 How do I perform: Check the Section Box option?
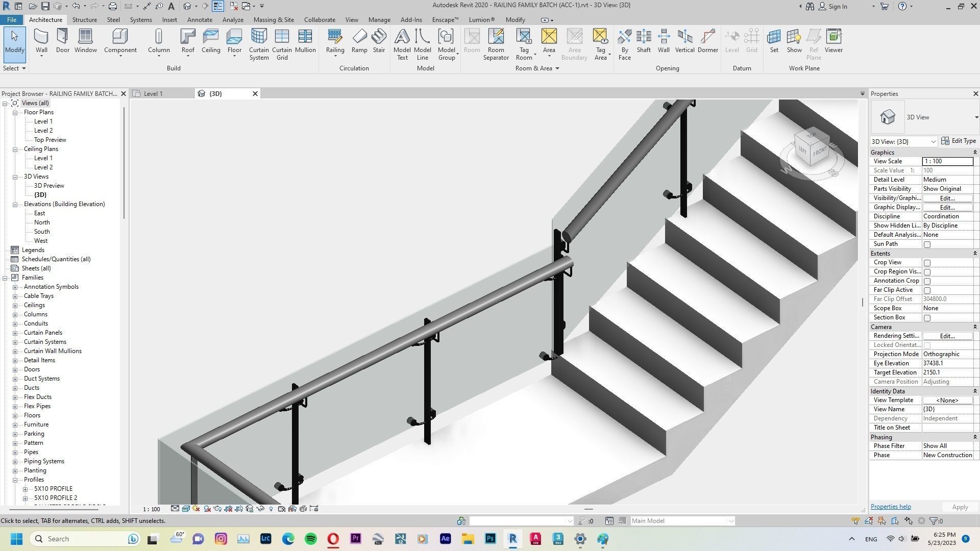(927, 317)
